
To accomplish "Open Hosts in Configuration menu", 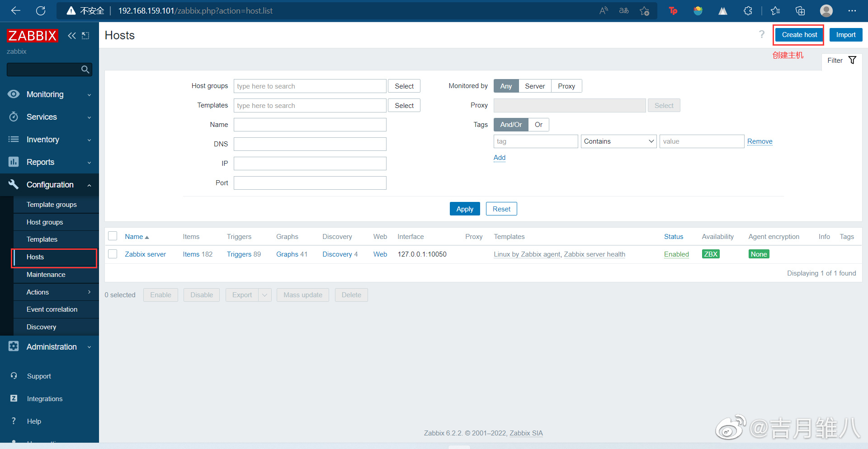I will (56, 257).
